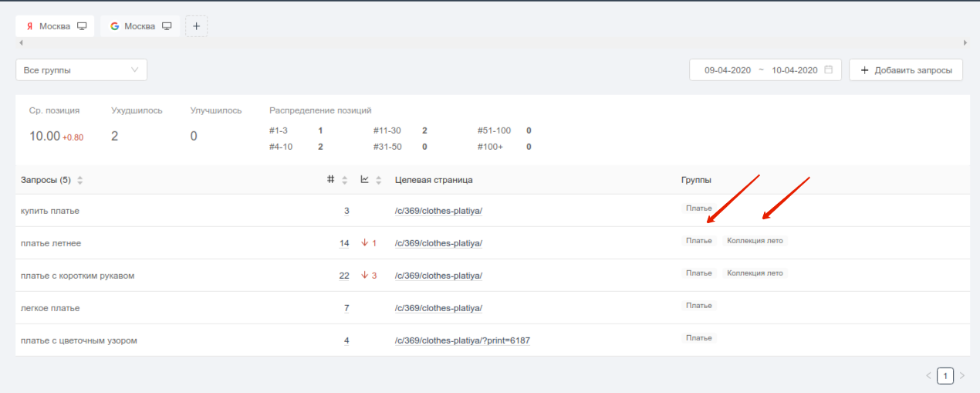Open target page link for купить платье
The image size is (980, 393).
point(438,211)
